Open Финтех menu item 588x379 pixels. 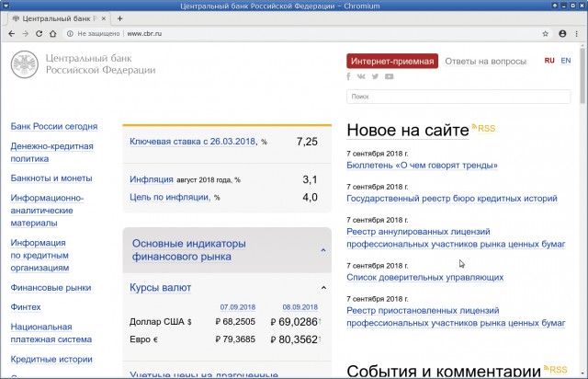pyautogui.click(x=26, y=307)
